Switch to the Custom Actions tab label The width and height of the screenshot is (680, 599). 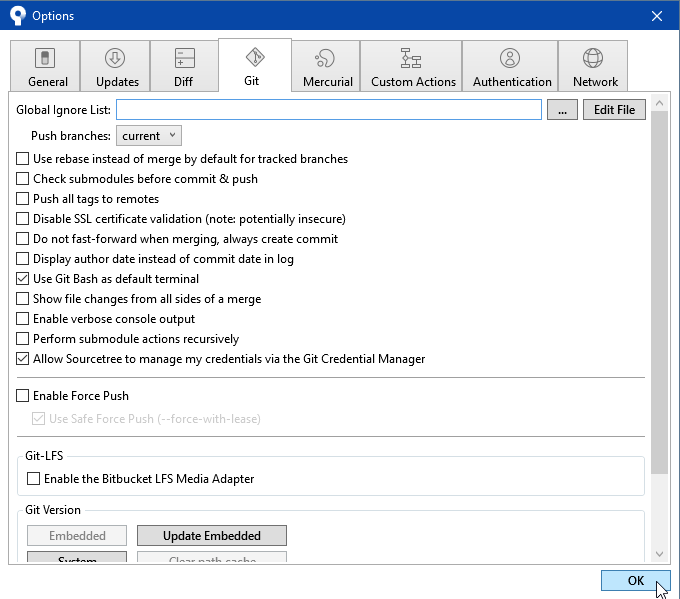click(x=413, y=82)
